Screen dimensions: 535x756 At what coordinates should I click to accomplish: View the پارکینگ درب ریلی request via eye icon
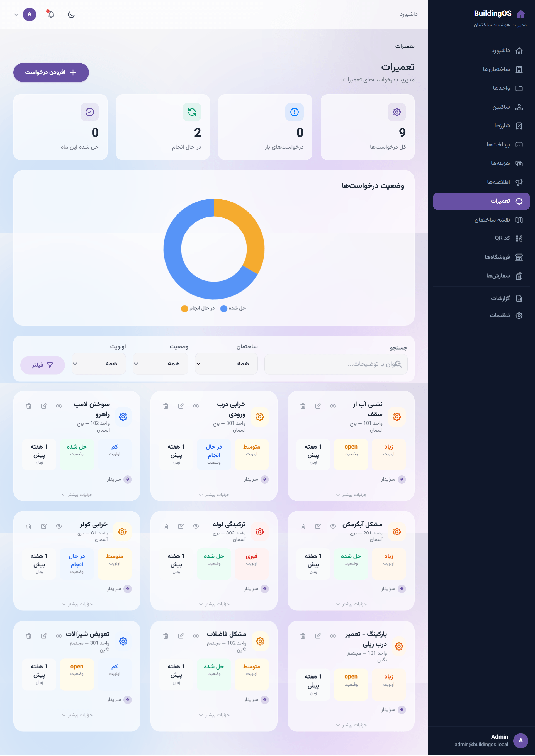[x=333, y=636]
